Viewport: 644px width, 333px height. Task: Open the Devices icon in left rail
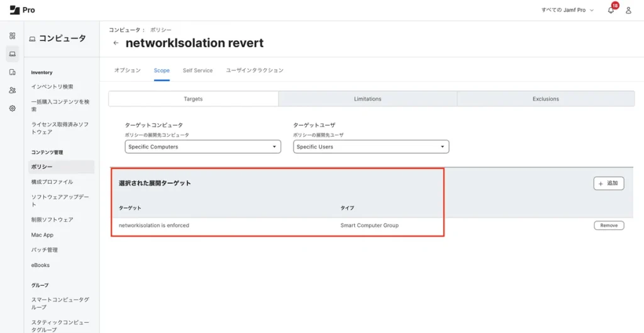coord(12,72)
